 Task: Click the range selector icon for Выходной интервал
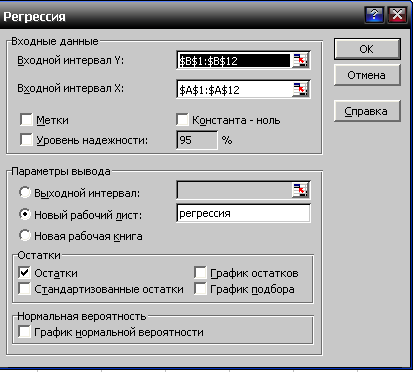tap(300, 190)
